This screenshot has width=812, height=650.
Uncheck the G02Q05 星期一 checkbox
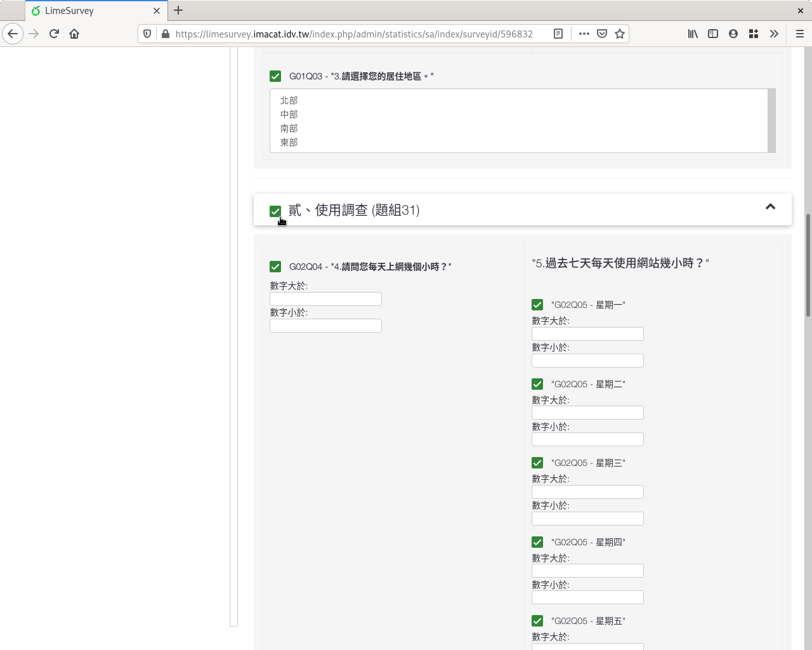537,305
